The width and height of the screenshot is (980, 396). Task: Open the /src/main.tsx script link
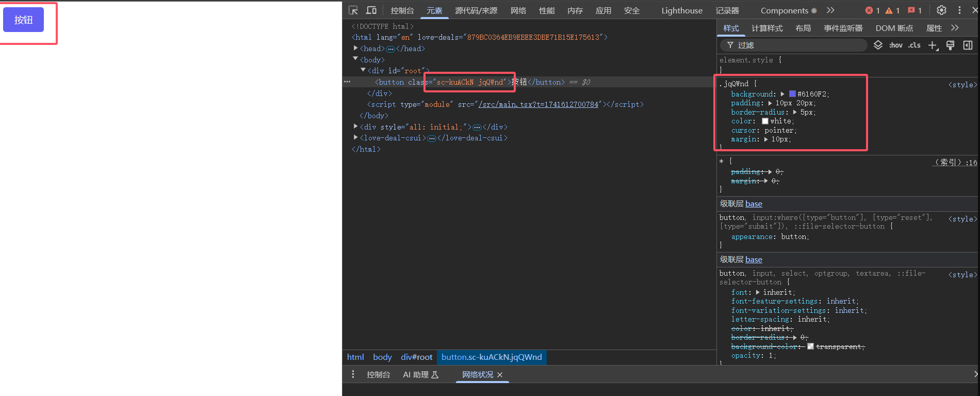pos(538,104)
